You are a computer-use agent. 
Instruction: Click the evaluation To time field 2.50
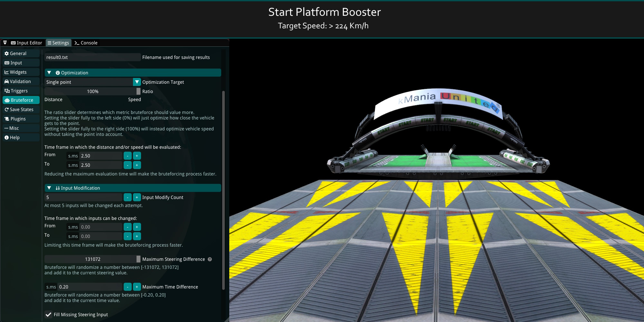point(101,165)
